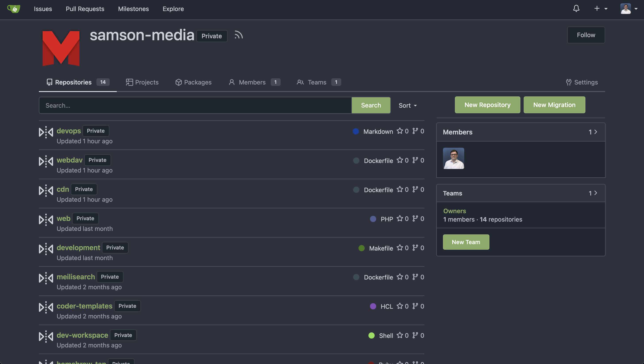Switch to the Projects tab
644x364 pixels.
click(x=142, y=82)
